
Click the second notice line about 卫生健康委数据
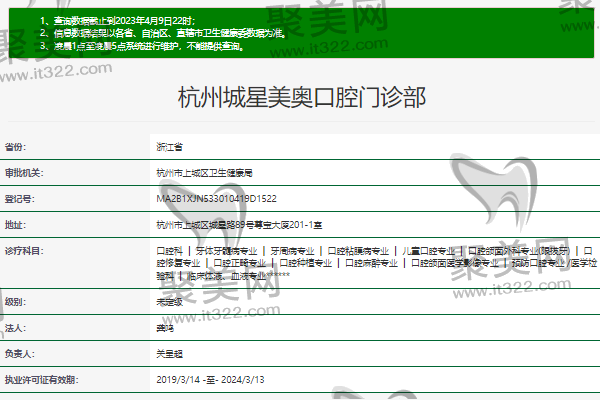[162, 33]
